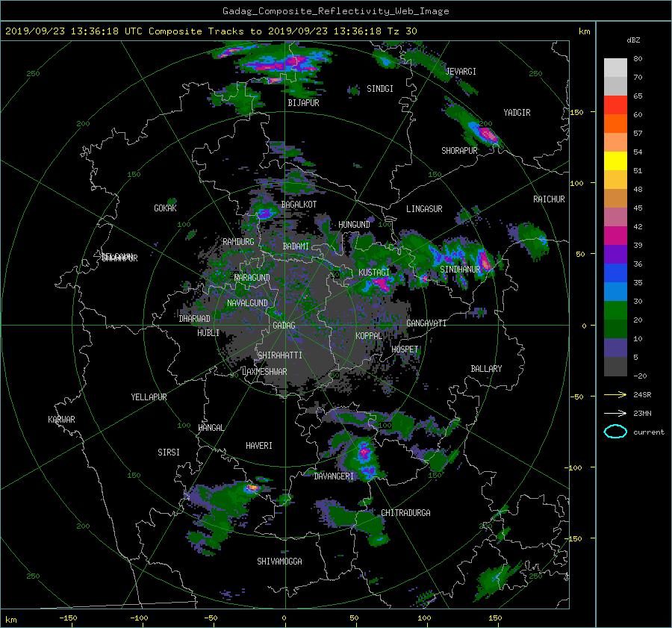
Task: Click the yellow 24SR arrow legend icon
Action: 615,394
